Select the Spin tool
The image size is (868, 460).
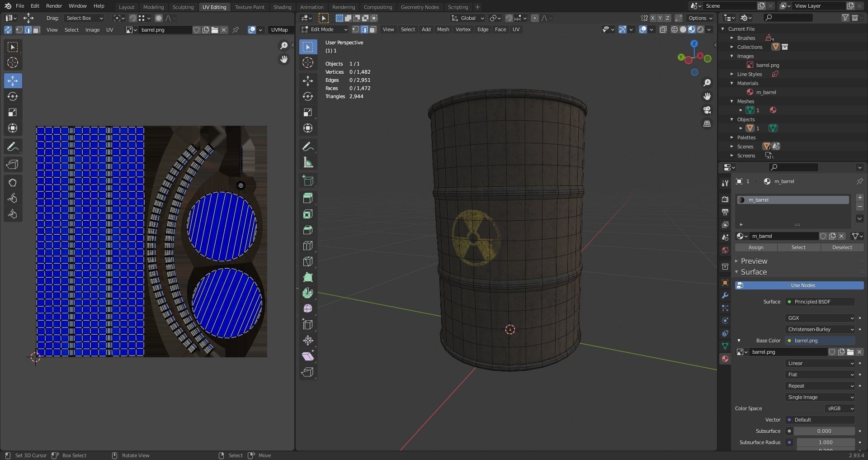coord(308,293)
